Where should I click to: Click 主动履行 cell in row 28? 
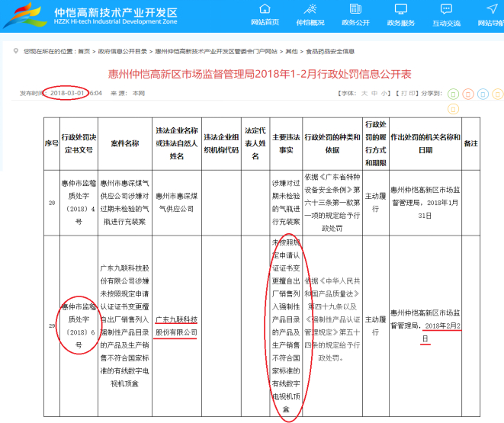[376, 202]
